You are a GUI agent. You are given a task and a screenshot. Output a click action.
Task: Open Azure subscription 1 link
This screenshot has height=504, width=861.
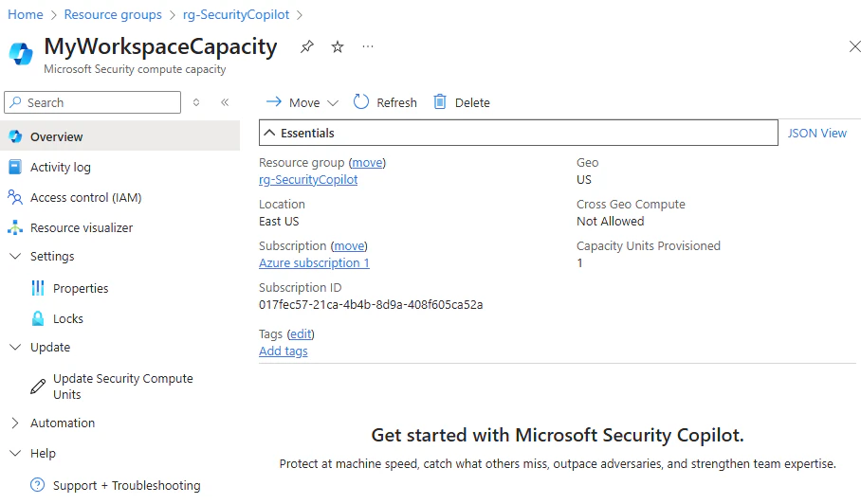point(314,262)
